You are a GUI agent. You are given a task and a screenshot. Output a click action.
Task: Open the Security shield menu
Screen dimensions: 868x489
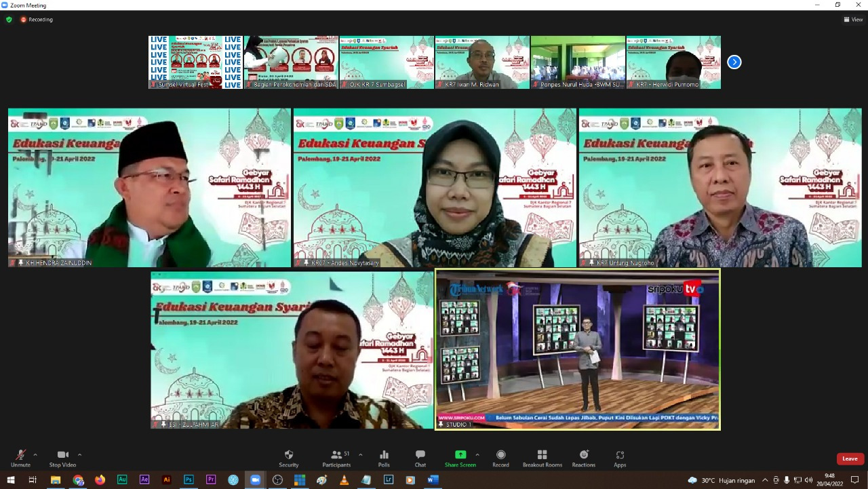tap(288, 458)
